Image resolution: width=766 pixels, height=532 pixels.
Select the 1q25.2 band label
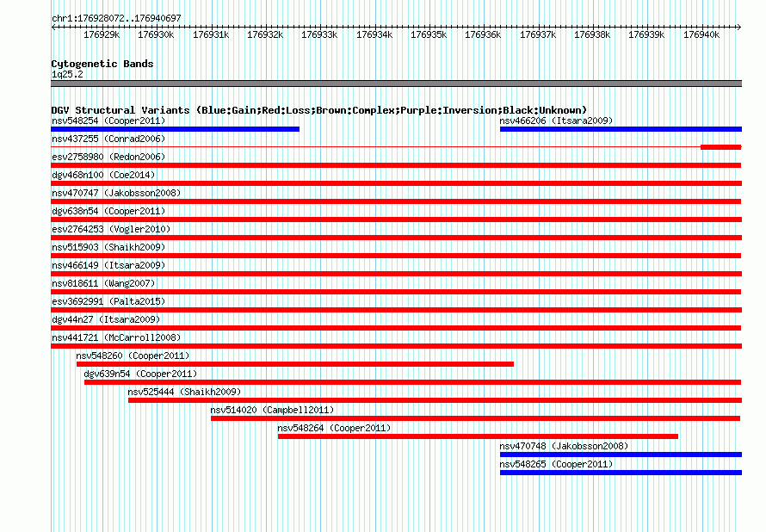[x=67, y=74]
